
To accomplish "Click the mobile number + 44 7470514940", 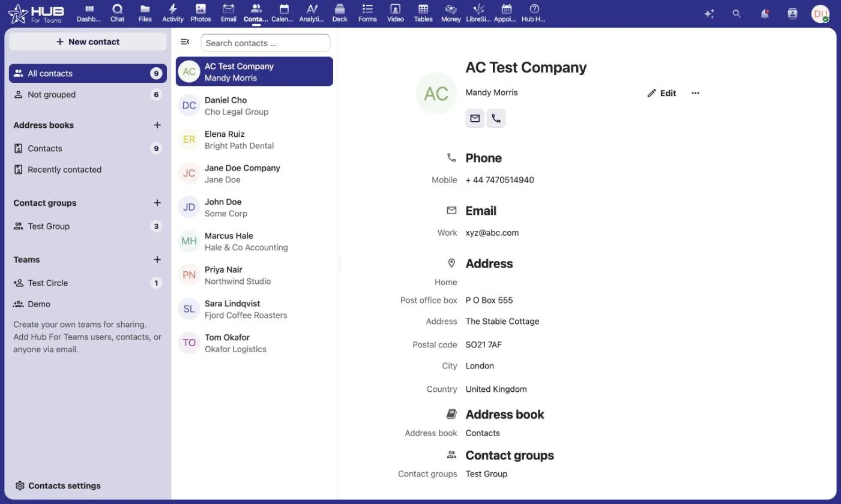I will tap(499, 179).
